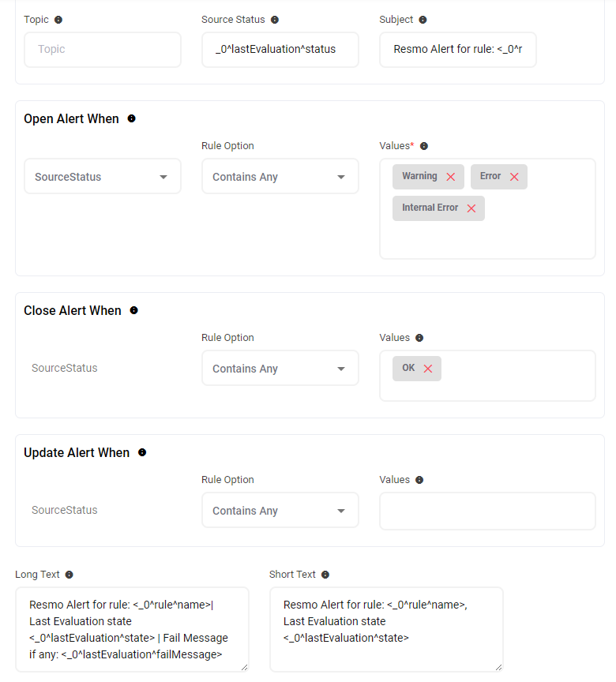Expand Rule Option dropdown under Open Alert When
Screen dimensions: 616x682
280,177
